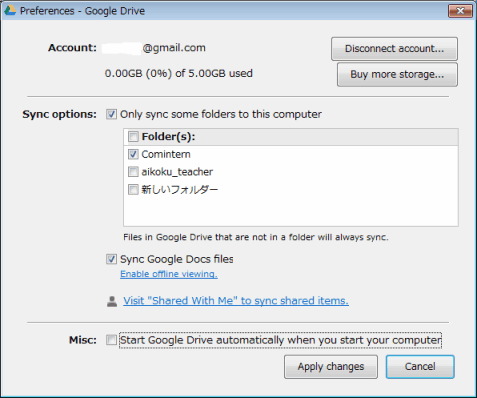Image resolution: width=477 pixels, height=398 pixels.
Task: Click the Sync Google Docs files label
Action: click(x=177, y=259)
